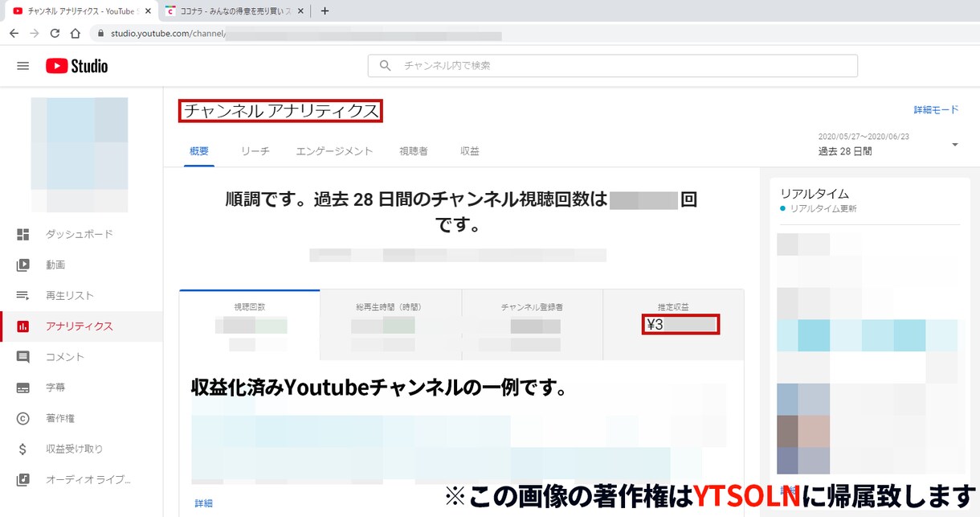Select the 視聴回数 metric card
The width and height of the screenshot is (980, 517).
point(250,325)
